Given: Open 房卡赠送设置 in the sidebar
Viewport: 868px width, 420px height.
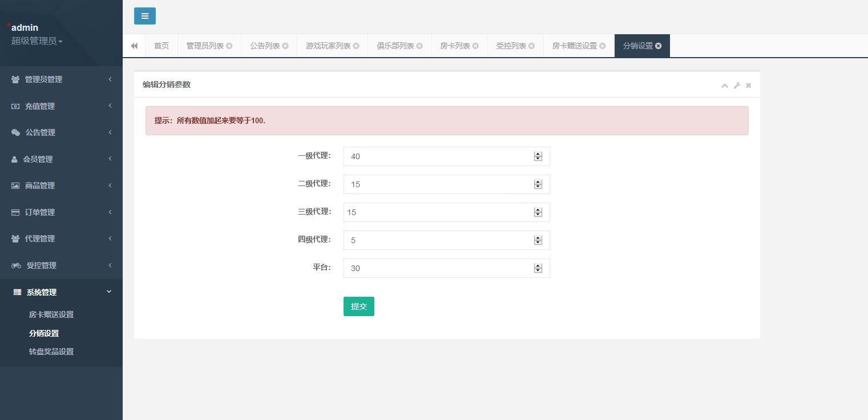Looking at the screenshot, I should tap(51, 314).
